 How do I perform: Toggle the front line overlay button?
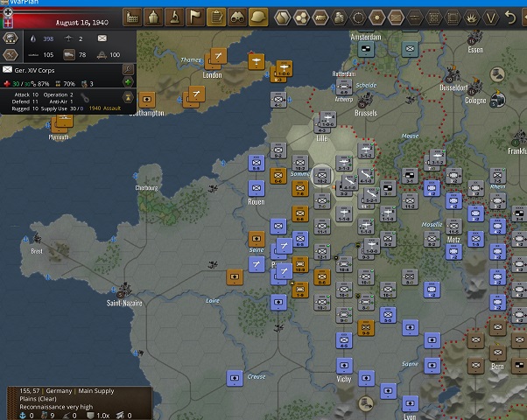click(x=415, y=17)
